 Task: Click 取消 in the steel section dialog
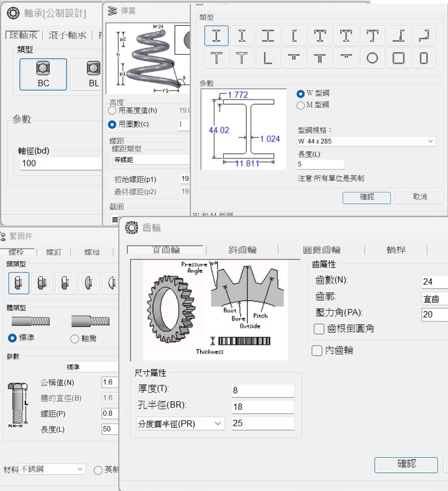pos(419,197)
